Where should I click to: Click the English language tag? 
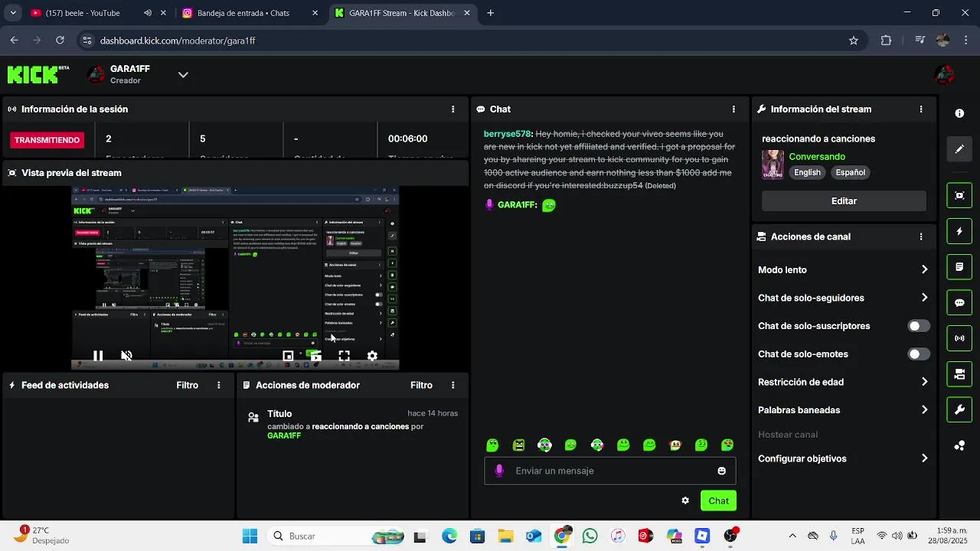pyautogui.click(x=807, y=173)
